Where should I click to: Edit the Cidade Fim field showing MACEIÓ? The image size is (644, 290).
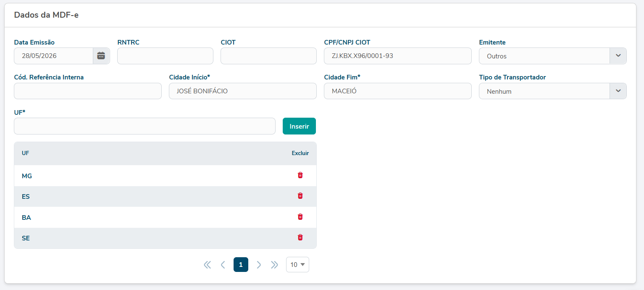click(x=397, y=91)
